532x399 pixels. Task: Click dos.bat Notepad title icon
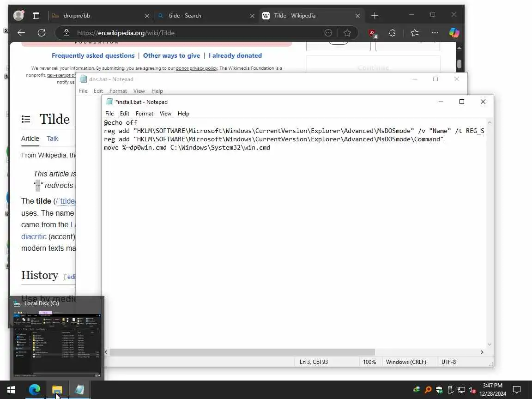point(83,79)
